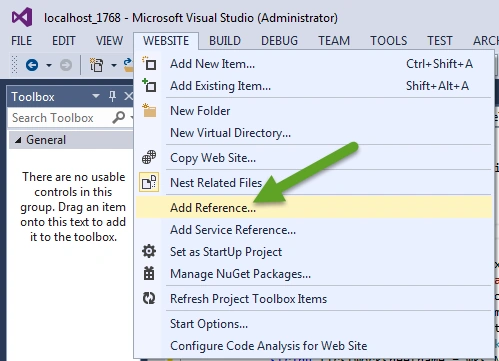Image resolution: width=499 pixels, height=361 pixels.
Task: Open dropdown arrow beside new project icon
Action: (114, 65)
